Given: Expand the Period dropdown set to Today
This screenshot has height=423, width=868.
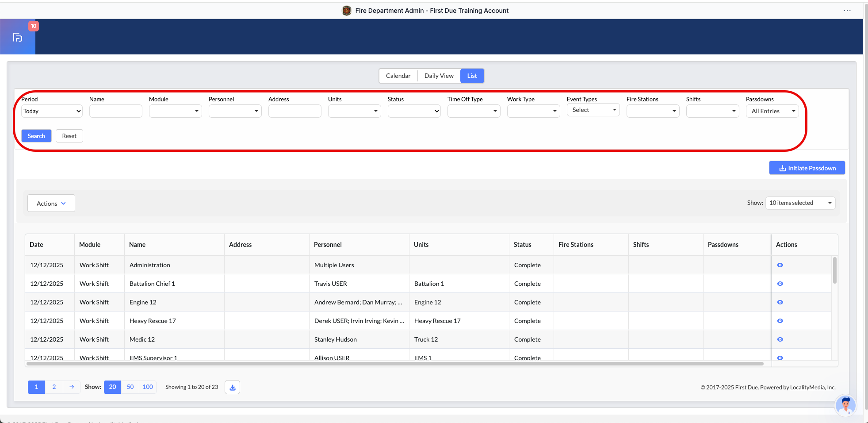Looking at the screenshot, I should [52, 111].
